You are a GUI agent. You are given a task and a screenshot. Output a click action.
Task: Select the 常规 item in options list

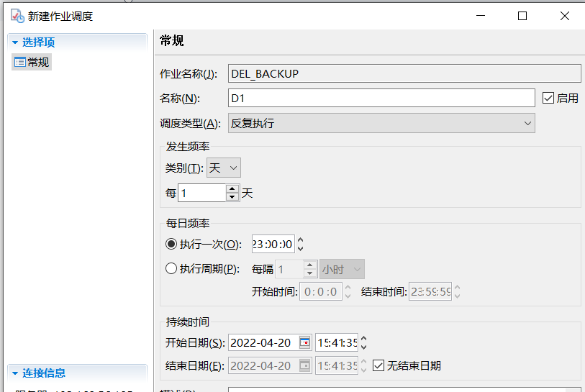tap(32, 63)
